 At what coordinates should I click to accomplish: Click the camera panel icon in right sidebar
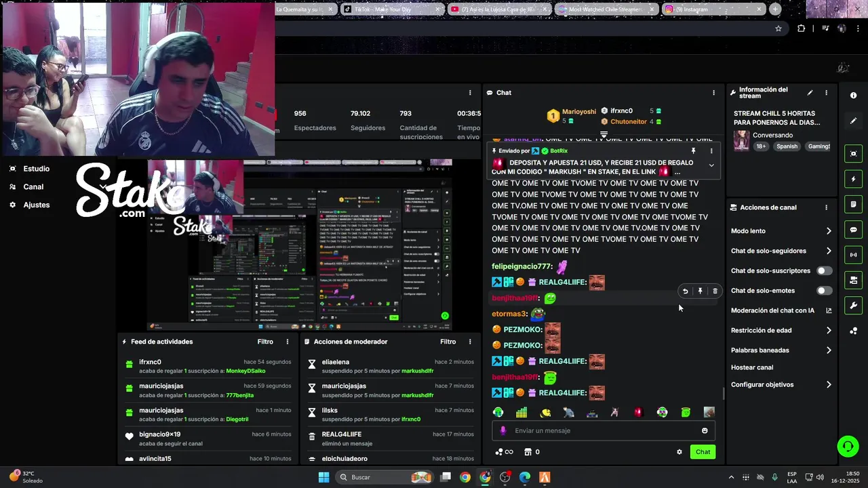[853, 280]
